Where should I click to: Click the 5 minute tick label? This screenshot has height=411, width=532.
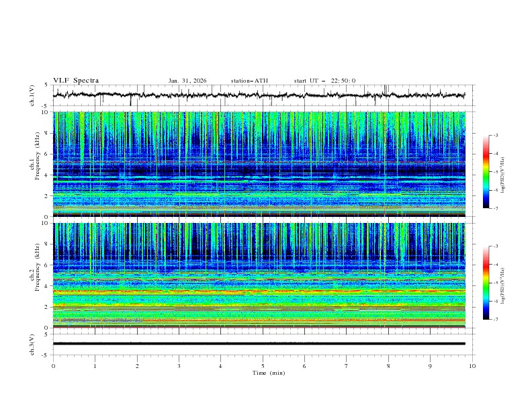[x=263, y=366]
